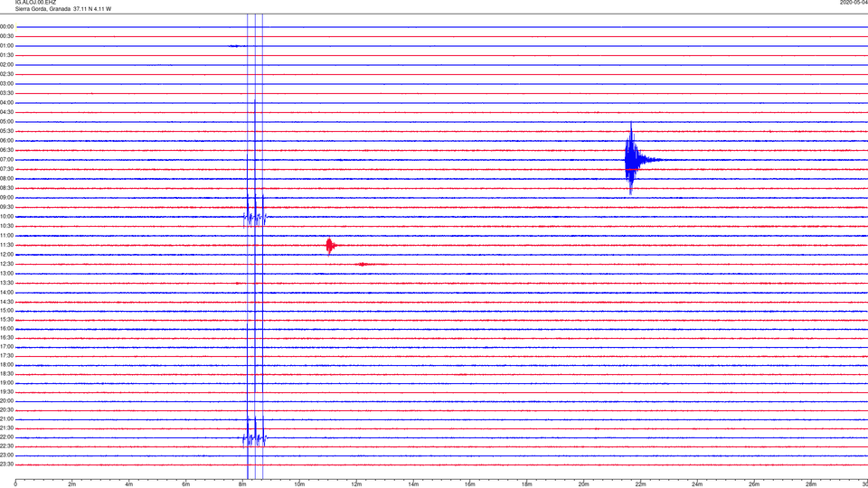Select the 17:30 trace time label
This screenshot has width=868, height=488.
coord(6,356)
